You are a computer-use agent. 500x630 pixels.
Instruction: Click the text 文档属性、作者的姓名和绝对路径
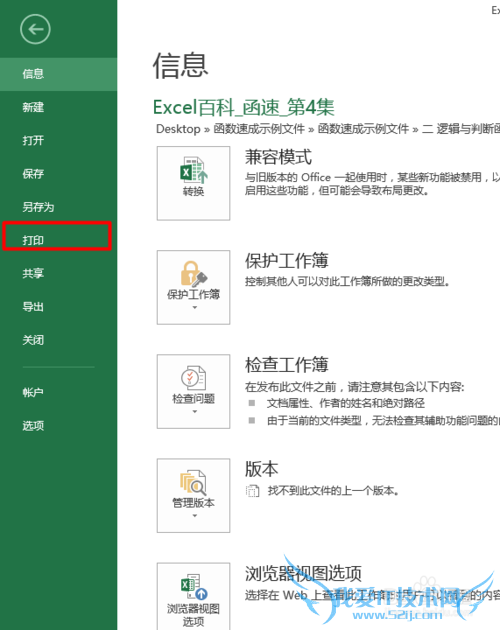coord(346,403)
